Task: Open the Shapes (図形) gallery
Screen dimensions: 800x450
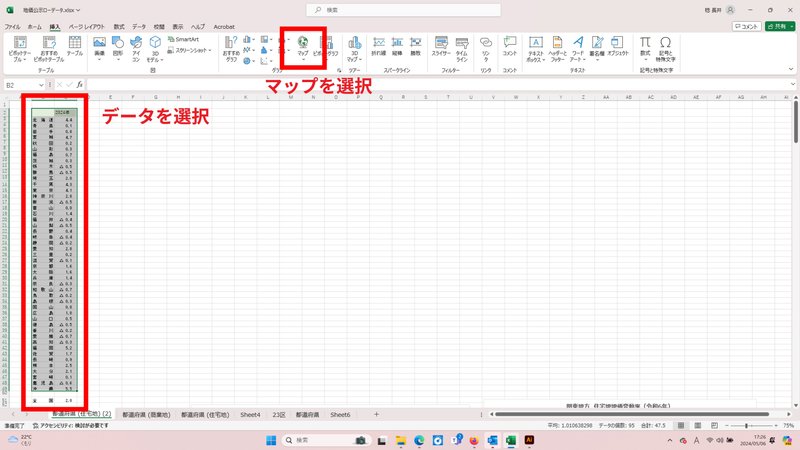Action: pos(118,48)
